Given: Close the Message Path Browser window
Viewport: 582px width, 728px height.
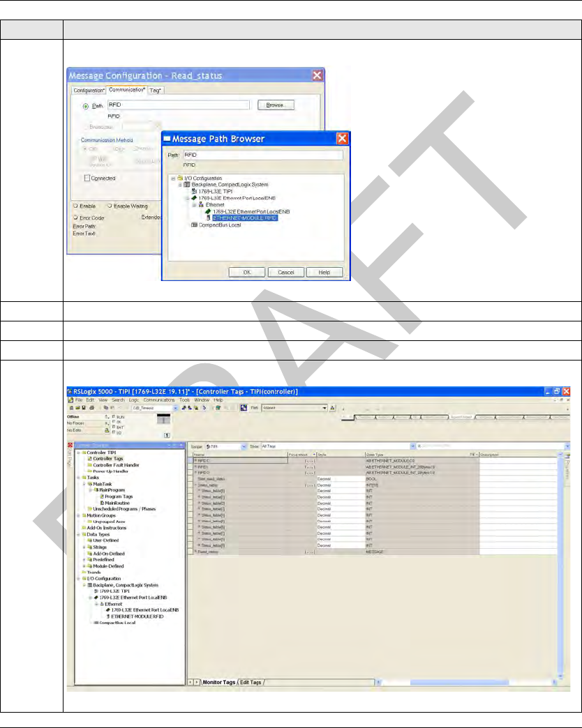Looking at the screenshot, I should pyautogui.click(x=342, y=138).
